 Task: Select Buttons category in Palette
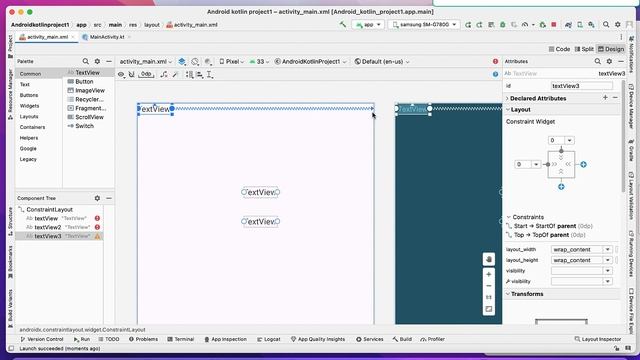[x=29, y=95]
